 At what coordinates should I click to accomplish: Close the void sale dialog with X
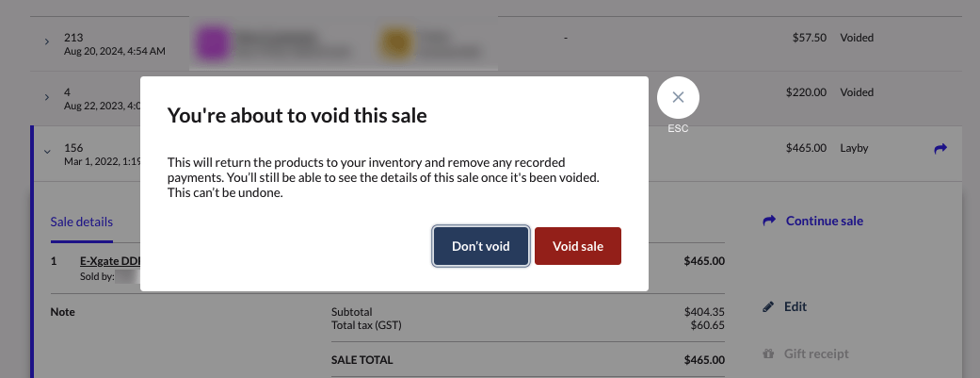click(678, 97)
